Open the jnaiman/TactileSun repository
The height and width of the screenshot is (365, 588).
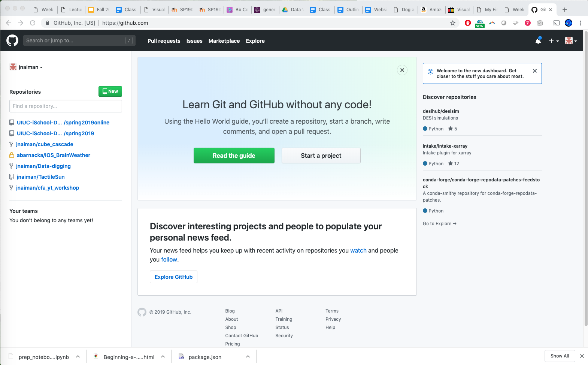pos(41,177)
